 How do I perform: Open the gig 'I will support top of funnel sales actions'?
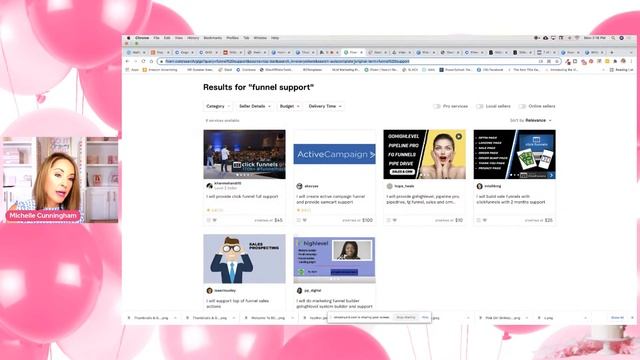(238, 304)
